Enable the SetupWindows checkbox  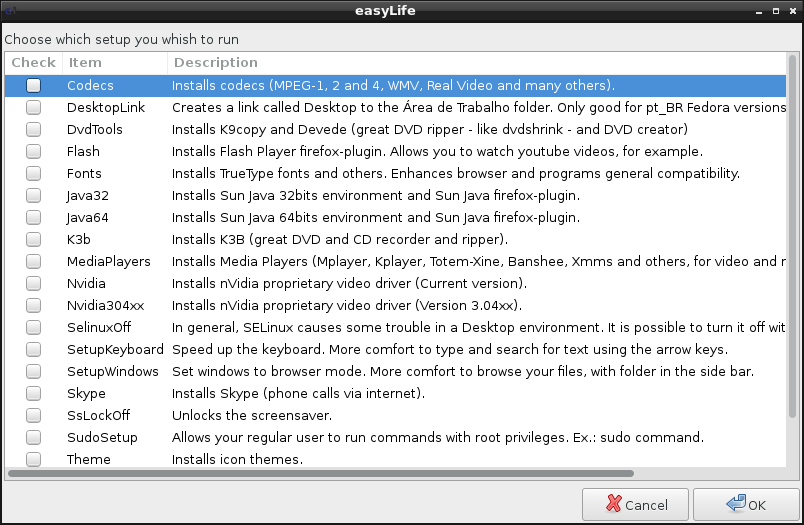coord(33,372)
